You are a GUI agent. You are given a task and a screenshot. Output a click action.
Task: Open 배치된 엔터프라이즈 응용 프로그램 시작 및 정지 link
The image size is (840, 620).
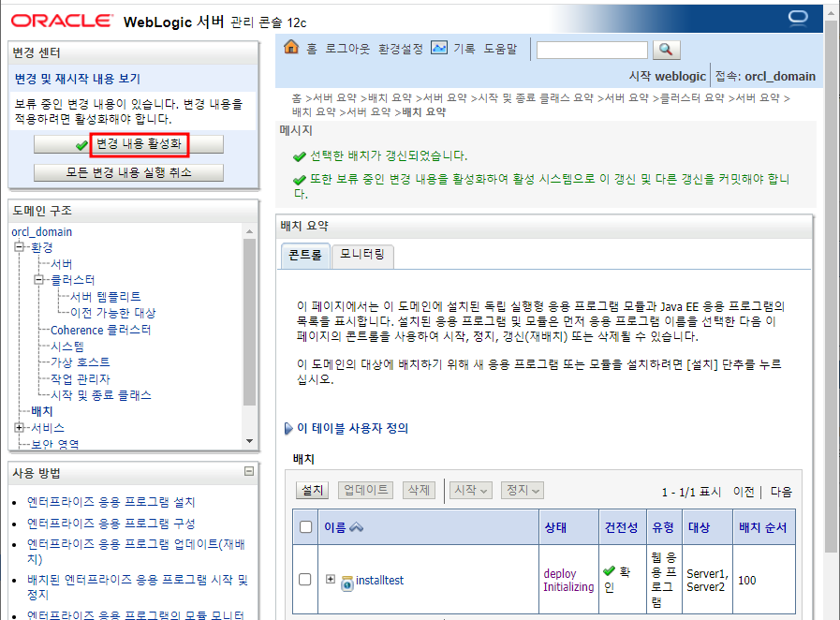click(x=138, y=587)
